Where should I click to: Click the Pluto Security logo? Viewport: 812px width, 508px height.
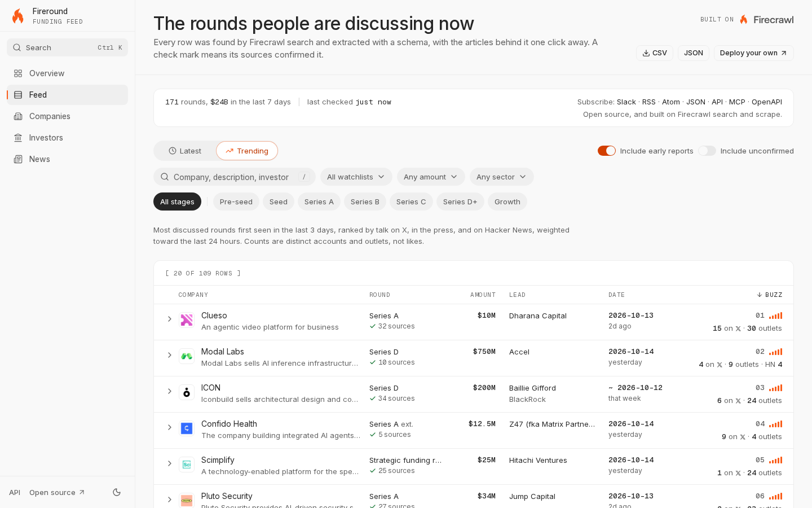click(x=187, y=501)
